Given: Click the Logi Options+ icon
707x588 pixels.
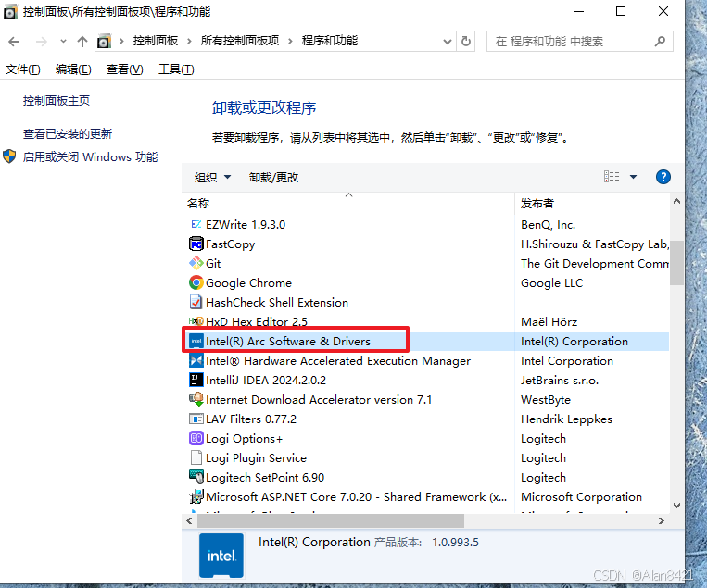Looking at the screenshot, I should click(x=196, y=438).
